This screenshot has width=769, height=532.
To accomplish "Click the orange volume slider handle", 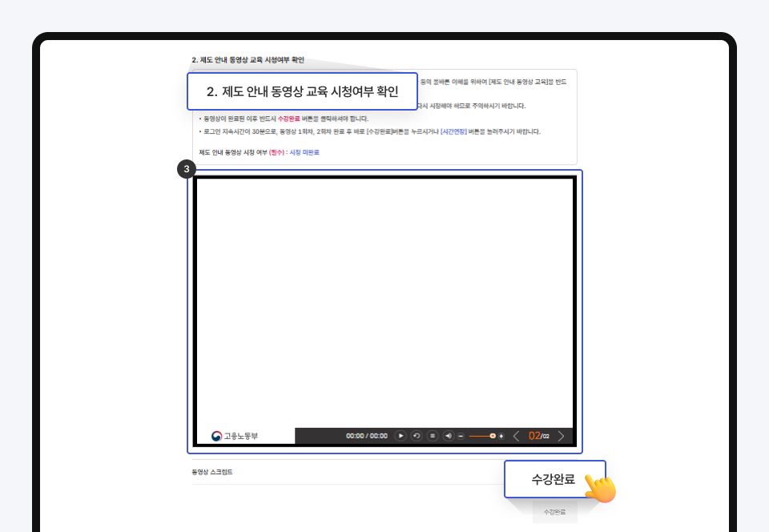I will pyautogui.click(x=492, y=436).
